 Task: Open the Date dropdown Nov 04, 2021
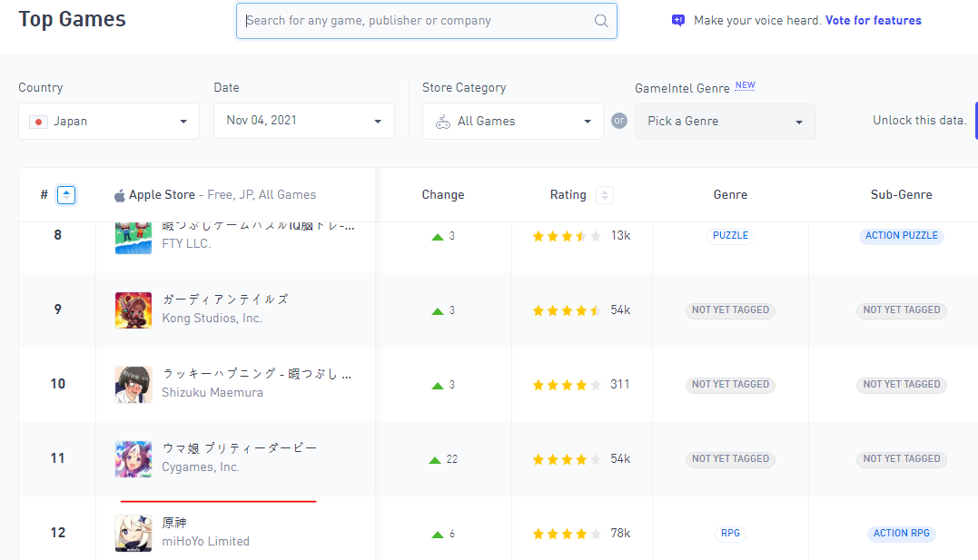[304, 121]
